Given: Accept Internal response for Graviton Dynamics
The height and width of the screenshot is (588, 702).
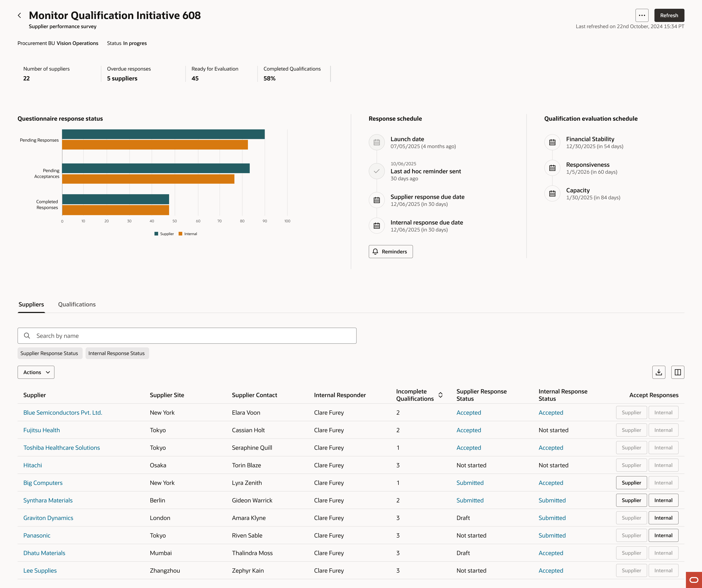Looking at the screenshot, I should point(663,518).
